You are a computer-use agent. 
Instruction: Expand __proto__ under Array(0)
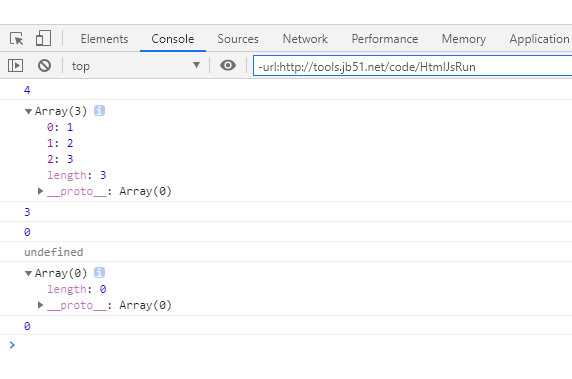pos(40,305)
